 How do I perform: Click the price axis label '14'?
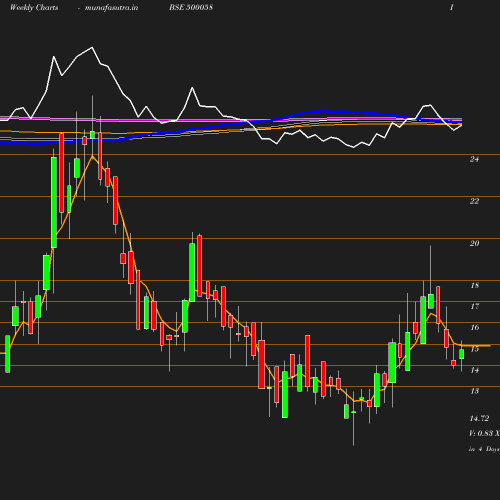point(475,370)
